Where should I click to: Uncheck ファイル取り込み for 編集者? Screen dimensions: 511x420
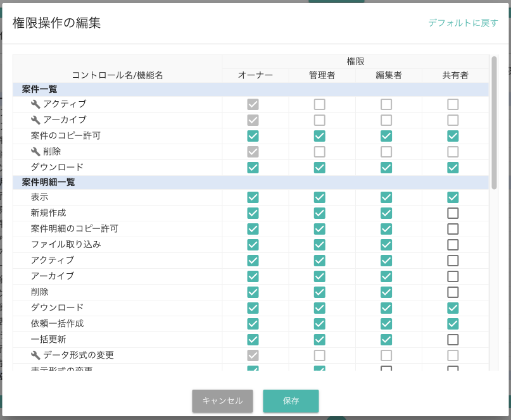pyautogui.click(x=386, y=245)
